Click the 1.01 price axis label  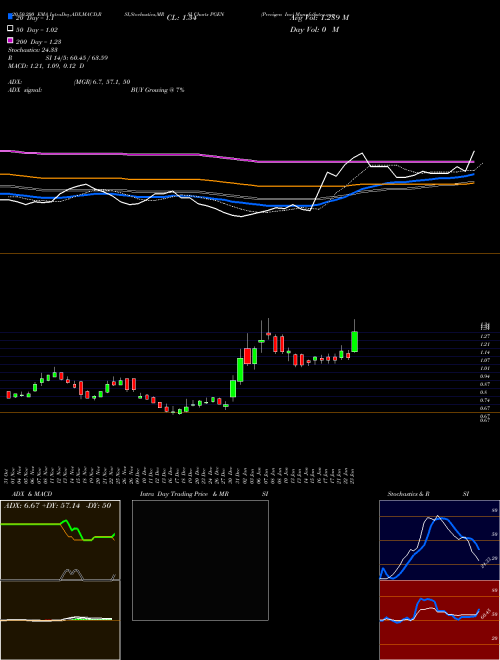click(485, 368)
